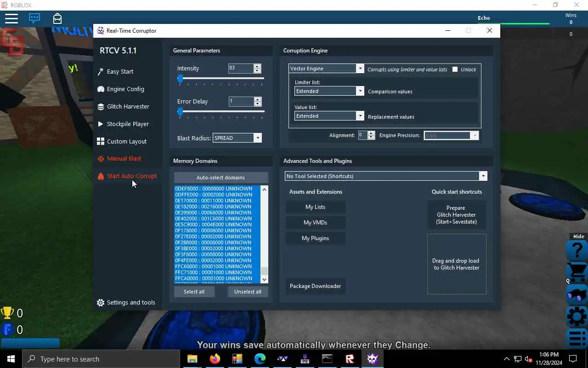The image size is (588, 368).
Task: Open the Roblox backpack icon
Action: tap(57, 18)
